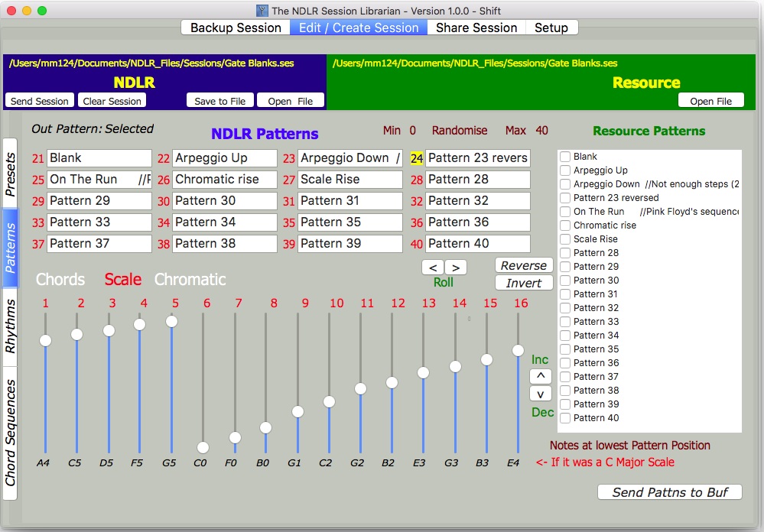Tick the Arpeggio Up resource checkbox

coord(565,170)
